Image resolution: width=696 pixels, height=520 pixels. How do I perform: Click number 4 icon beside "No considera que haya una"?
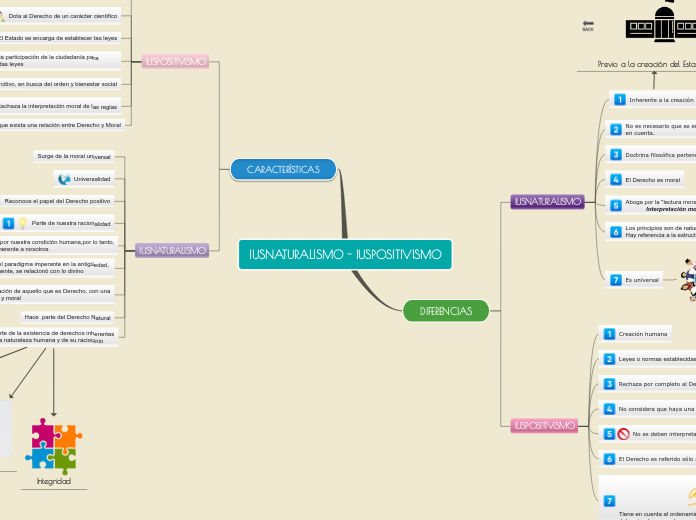(609, 409)
